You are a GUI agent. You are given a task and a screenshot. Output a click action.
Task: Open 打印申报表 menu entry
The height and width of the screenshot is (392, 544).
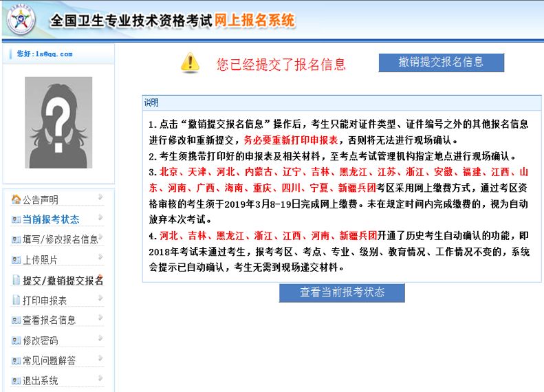45,301
